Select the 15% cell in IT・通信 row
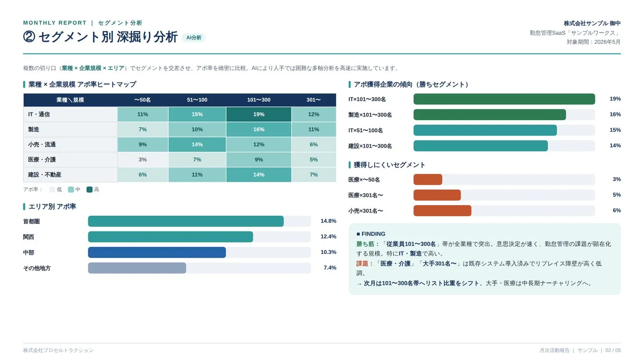The width and height of the screenshot is (644, 362). pyautogui.click(x=197, y=115)
